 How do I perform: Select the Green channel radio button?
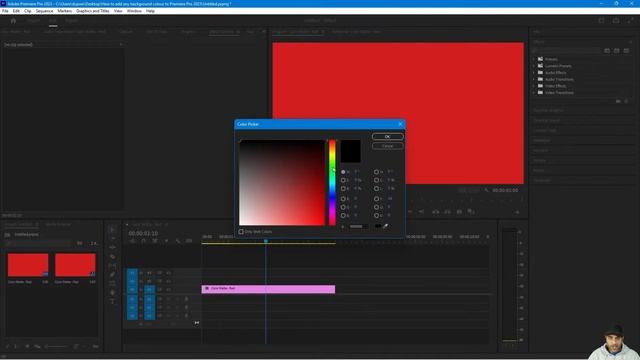coord(343,207)
